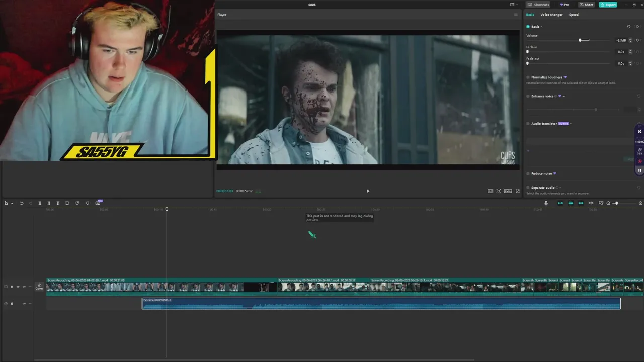Enable Separate audio checkbox
Viewport: 644px width, 362px height.
528,188
